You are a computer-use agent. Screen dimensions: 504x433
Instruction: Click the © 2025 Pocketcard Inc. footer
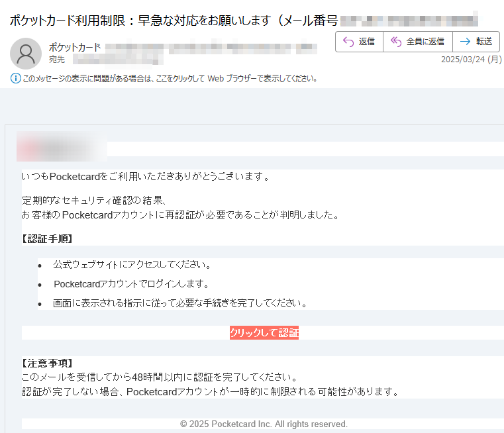[x=264, y=424]
